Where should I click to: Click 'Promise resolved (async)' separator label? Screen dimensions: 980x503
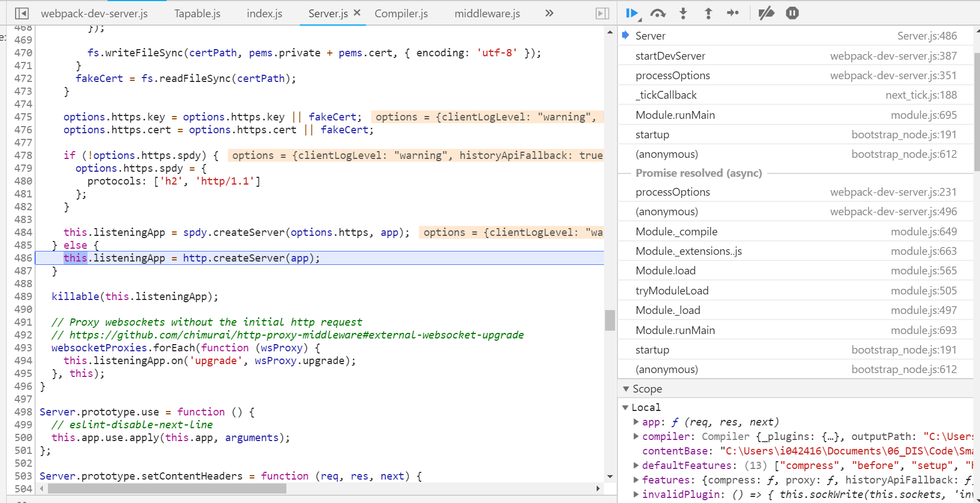click(699, 173)
